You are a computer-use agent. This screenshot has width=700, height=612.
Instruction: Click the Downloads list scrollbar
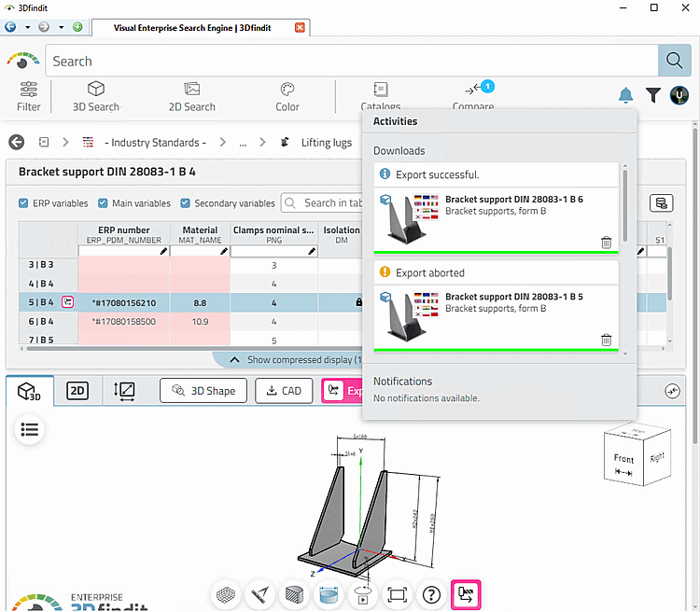click(625, 205)
